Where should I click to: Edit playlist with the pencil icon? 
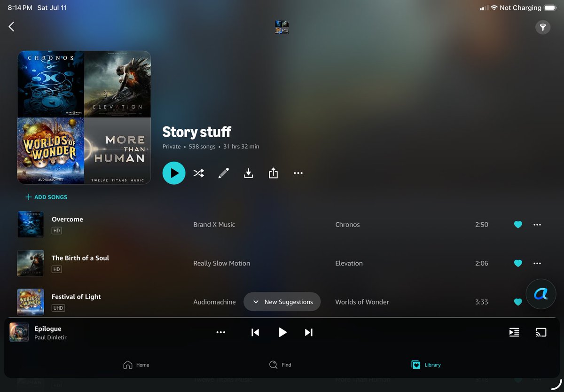click(x=224, y=173)
